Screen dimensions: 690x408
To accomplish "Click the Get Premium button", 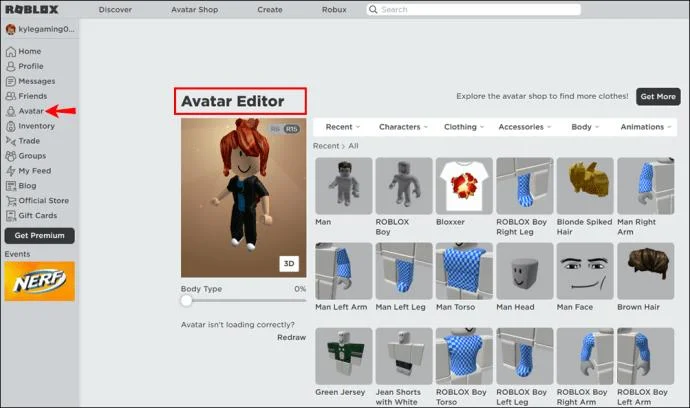I will point(40,236).
